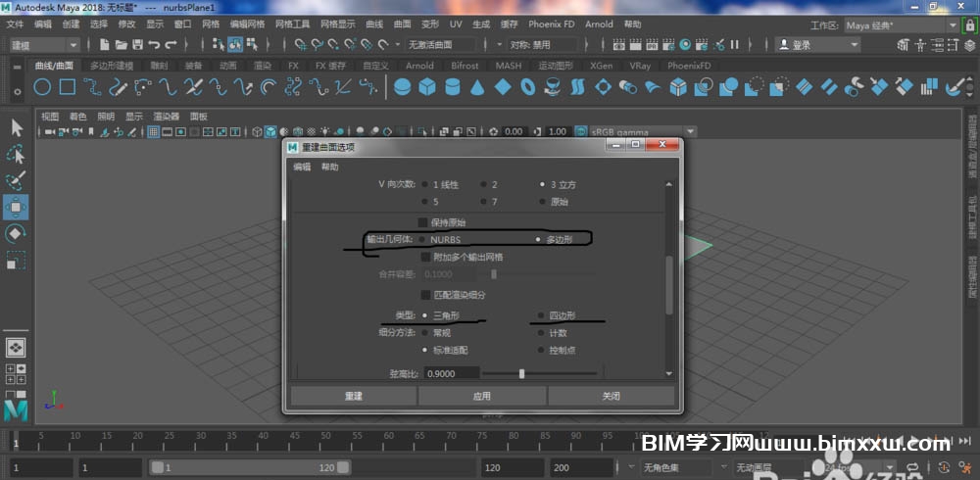Viewport: 980px width, 480px height.
Task: Open the 编辑 menu in rebuild dialog
Action: (303, 167)
